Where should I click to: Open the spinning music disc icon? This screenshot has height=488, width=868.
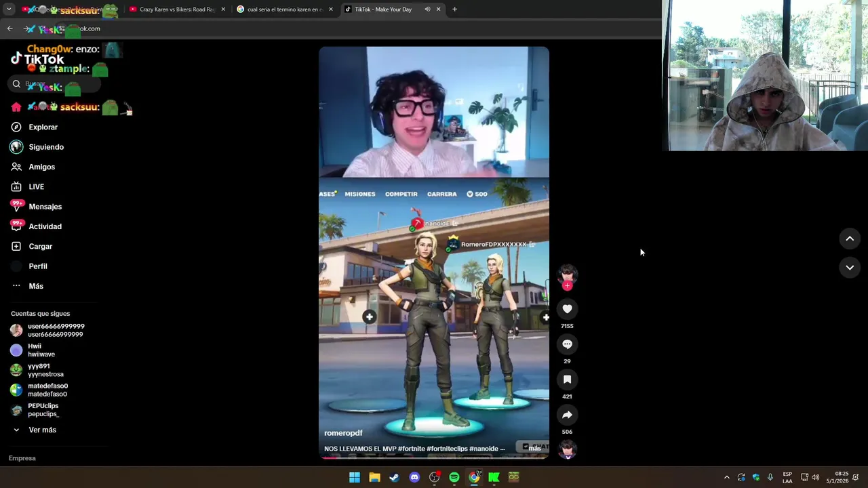[x=567, y=449]
